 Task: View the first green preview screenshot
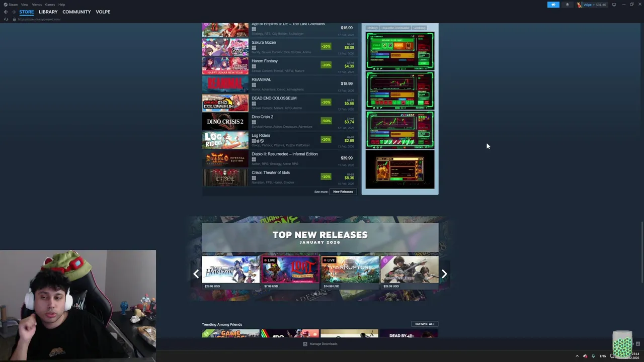point(400,51)
